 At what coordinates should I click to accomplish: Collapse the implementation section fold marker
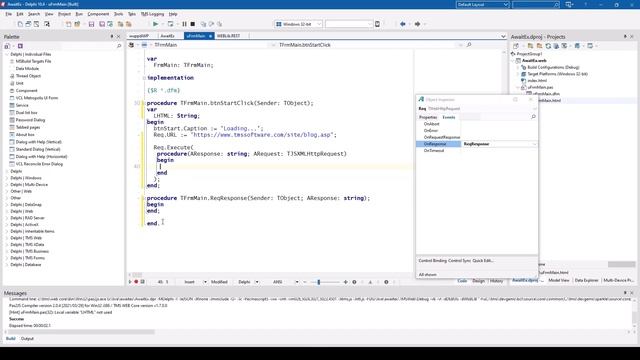click(144, 78)
